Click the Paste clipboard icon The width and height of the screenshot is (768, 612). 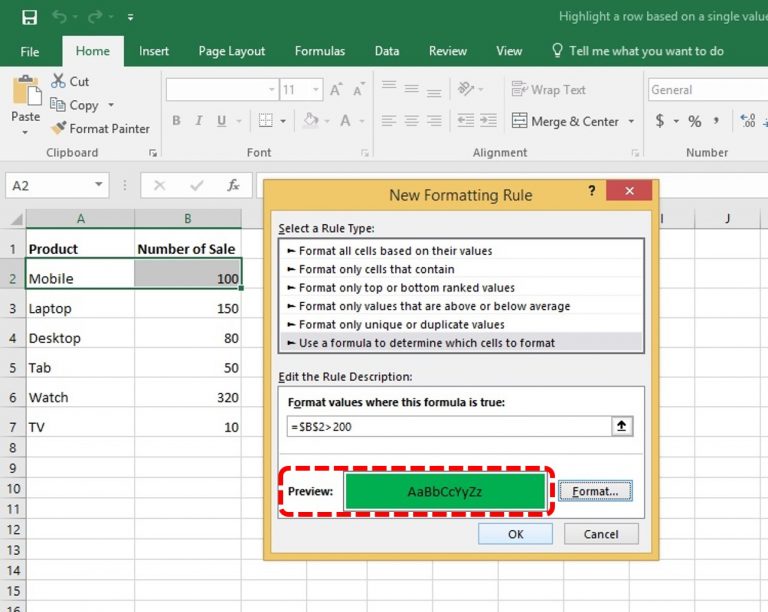tap(26, 91)
